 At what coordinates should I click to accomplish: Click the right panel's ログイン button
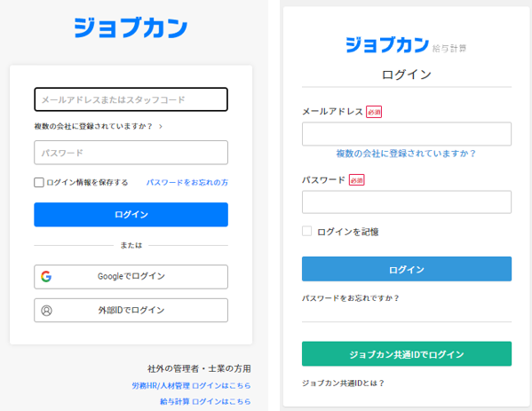click(x=407, y=269)
